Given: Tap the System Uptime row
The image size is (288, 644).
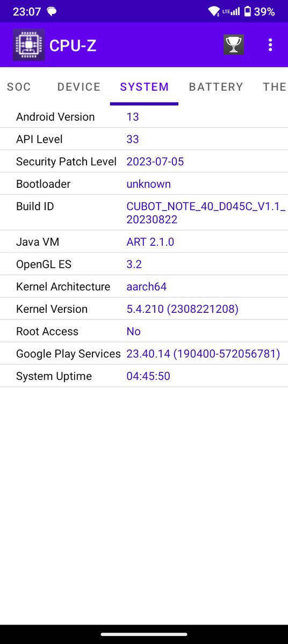Looking at the screenshot, I should [x=144, y=376].
